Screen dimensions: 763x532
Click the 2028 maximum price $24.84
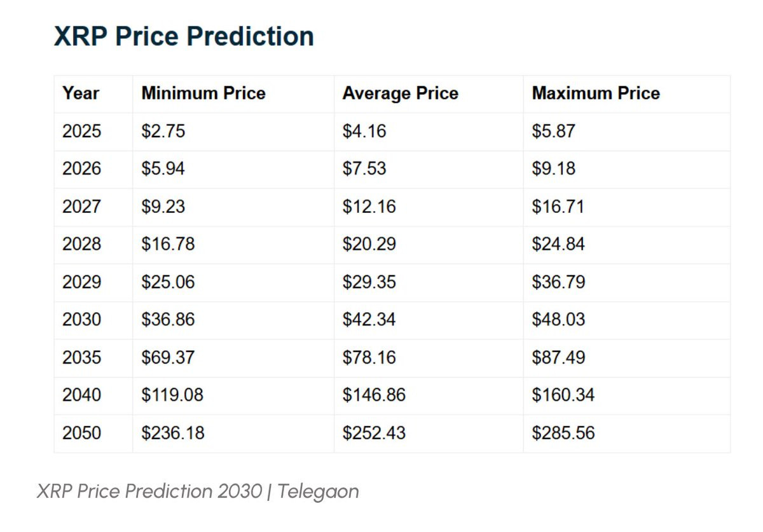[x=558, y=244]
